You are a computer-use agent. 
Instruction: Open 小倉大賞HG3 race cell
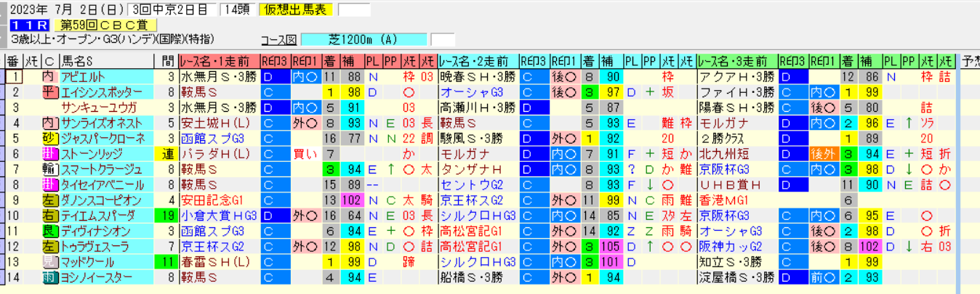point(219,216)
